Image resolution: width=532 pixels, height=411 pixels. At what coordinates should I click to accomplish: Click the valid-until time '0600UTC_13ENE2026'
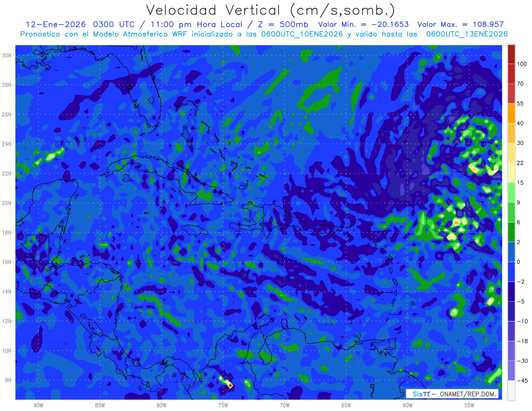coord(467,34)
